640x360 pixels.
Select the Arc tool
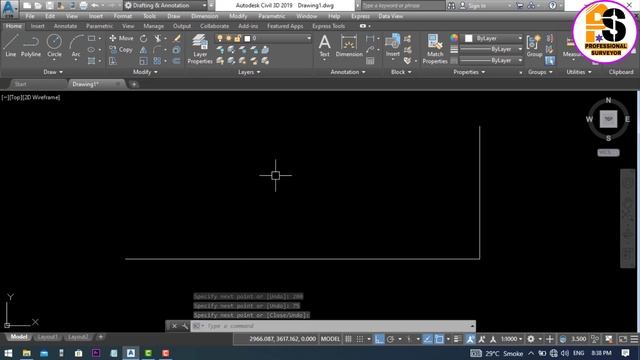76,45
